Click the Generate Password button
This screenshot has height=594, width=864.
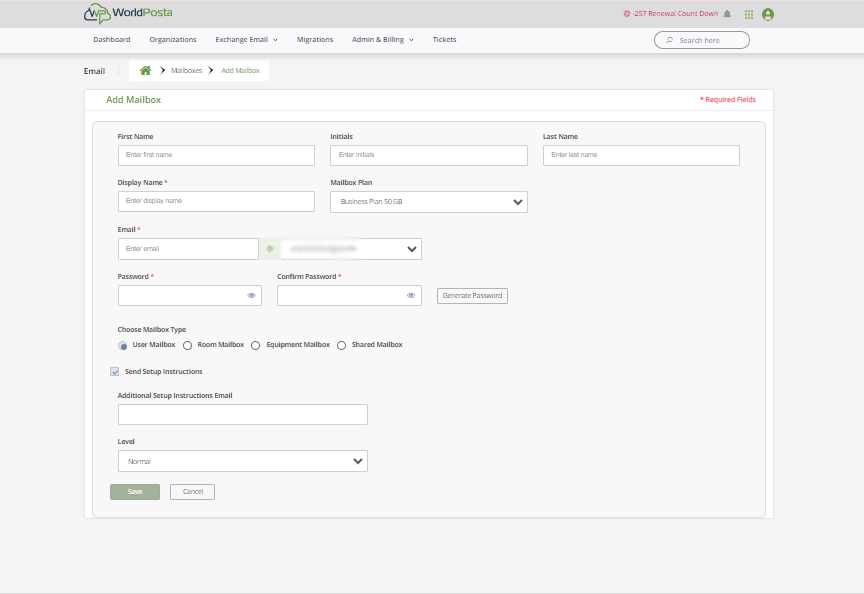(472, 296)
